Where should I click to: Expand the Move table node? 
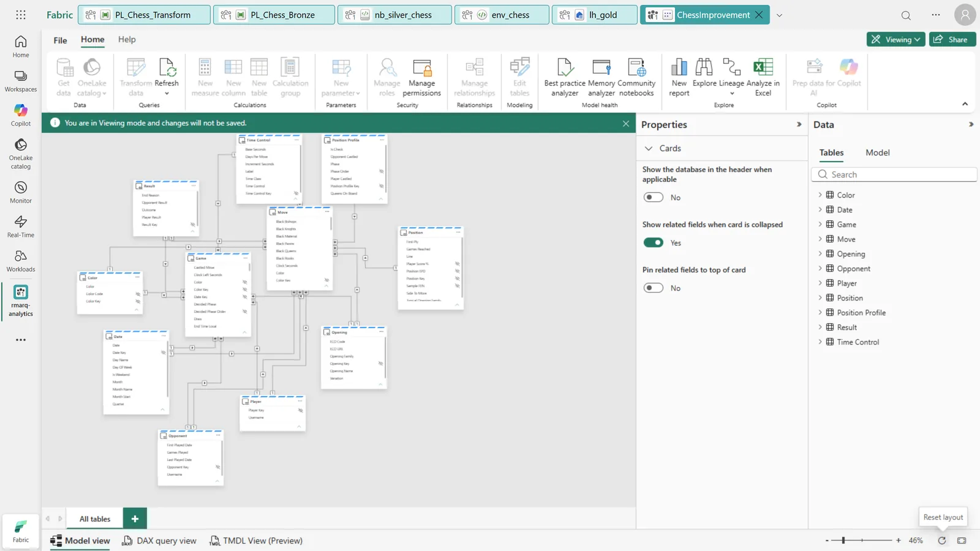coord(820,239)
